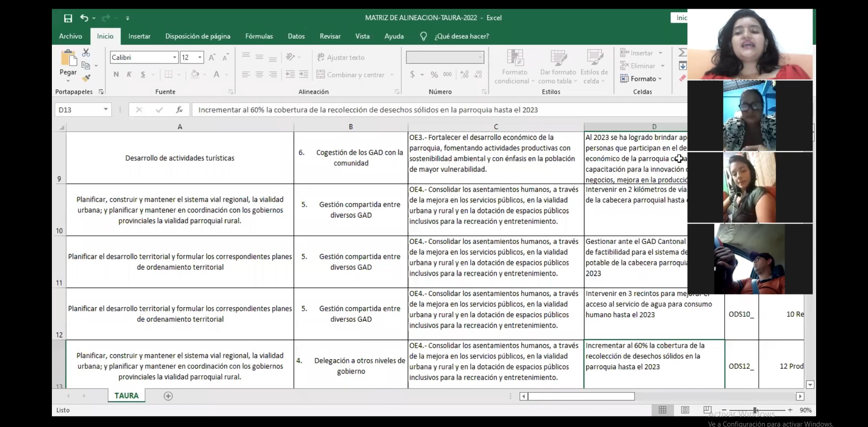The height and width of the screenshot is (427, 868).
Task: Click the Save icon in title bar
Action: [x=68, y=18]
